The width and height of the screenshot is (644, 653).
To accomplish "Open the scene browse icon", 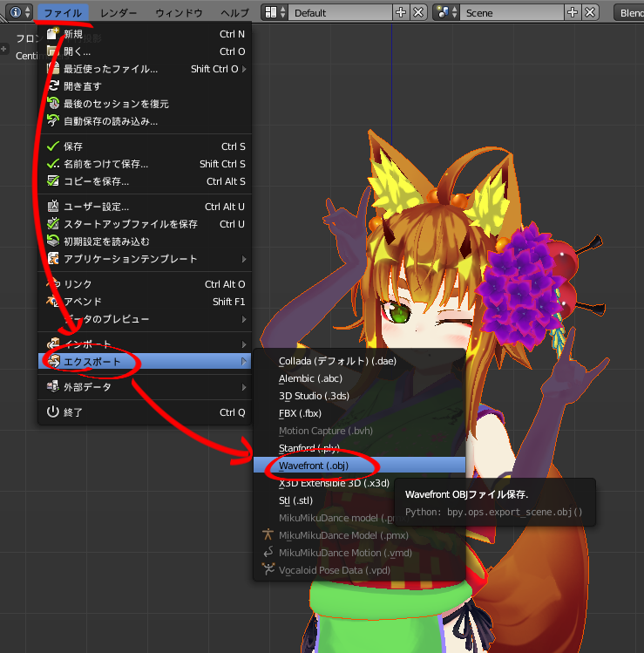I will (x=447, y=12).
